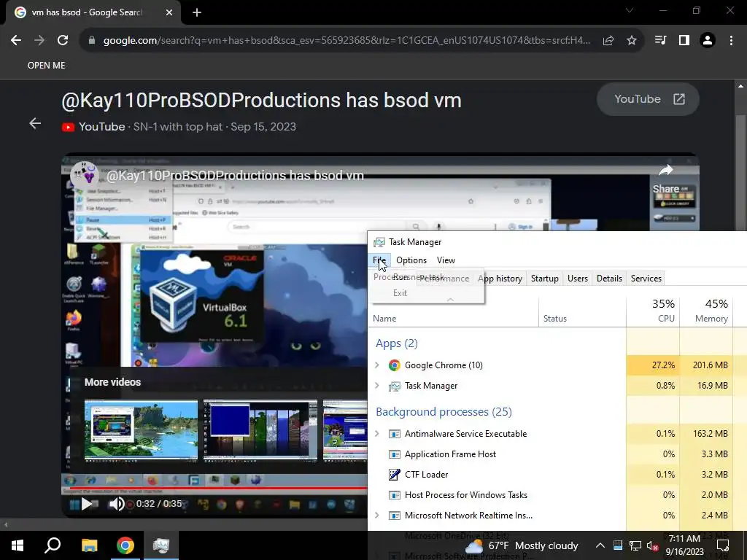Open the media control icon in Chrome toolbar
The height and width of the screenshot is (560, 747).
pyautogui.click(x=660, y=41)
